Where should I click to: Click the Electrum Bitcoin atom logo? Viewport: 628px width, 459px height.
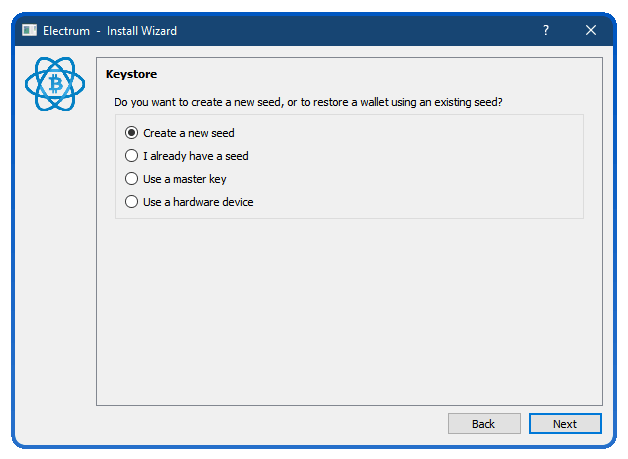[55, 84]
